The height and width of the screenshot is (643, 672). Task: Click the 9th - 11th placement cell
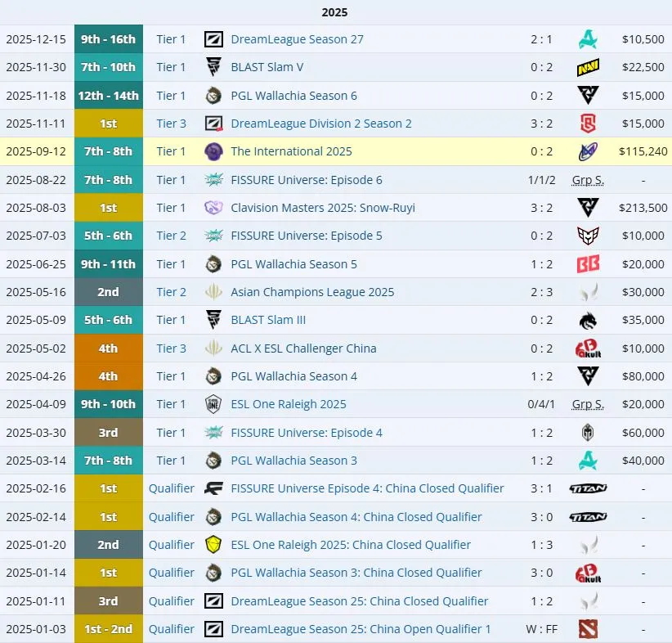click(x=109, y=263)
